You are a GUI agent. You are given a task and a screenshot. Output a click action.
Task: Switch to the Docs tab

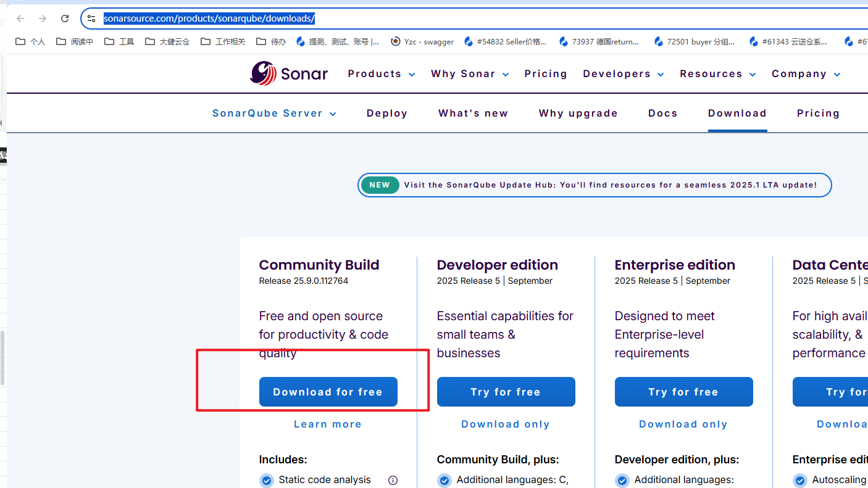[x=662, y=113]
